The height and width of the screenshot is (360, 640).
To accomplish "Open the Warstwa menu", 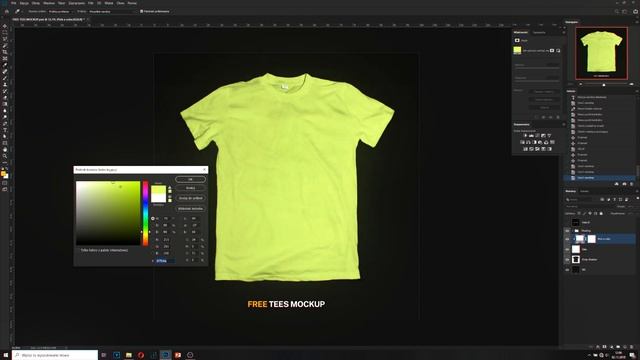I will coord(49,3).
